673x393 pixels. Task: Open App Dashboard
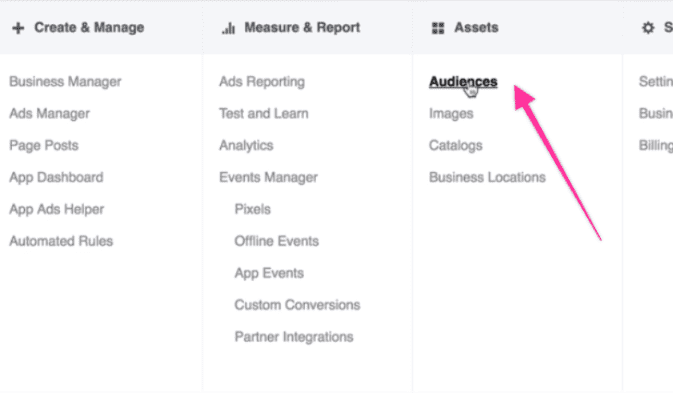[56, 177]
